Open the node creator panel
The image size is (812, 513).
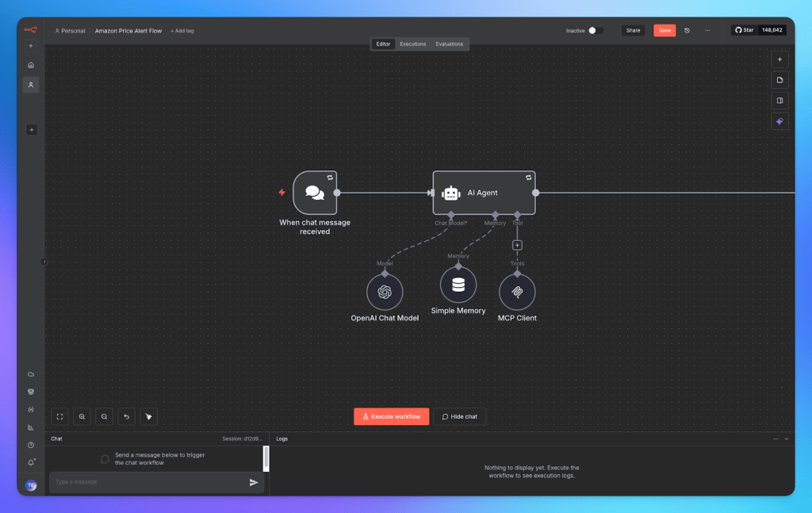(x=779, y=59)
